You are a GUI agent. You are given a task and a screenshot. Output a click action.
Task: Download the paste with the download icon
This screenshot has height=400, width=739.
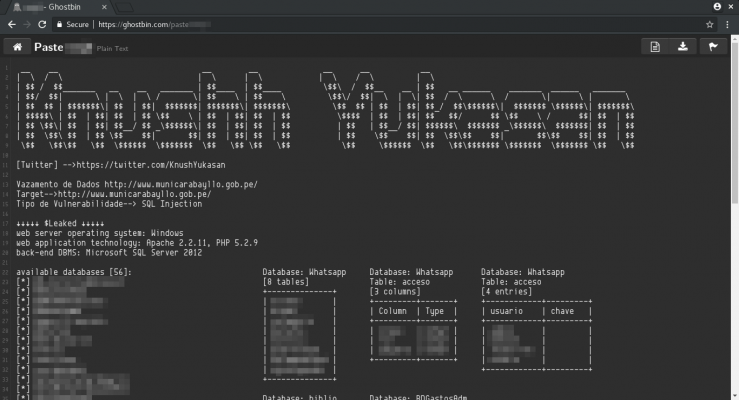[683, 46]
